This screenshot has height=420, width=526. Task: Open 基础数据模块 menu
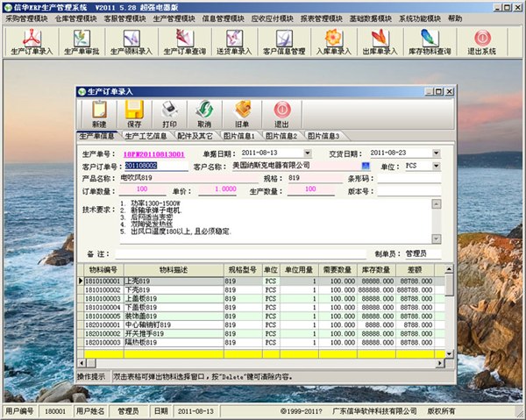click(370, 18)
